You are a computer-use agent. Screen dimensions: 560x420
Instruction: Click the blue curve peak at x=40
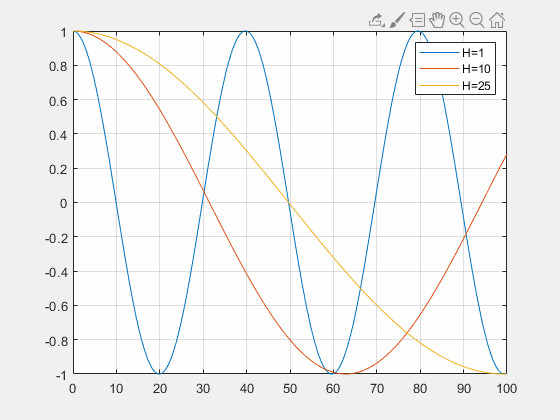[246, 31]
